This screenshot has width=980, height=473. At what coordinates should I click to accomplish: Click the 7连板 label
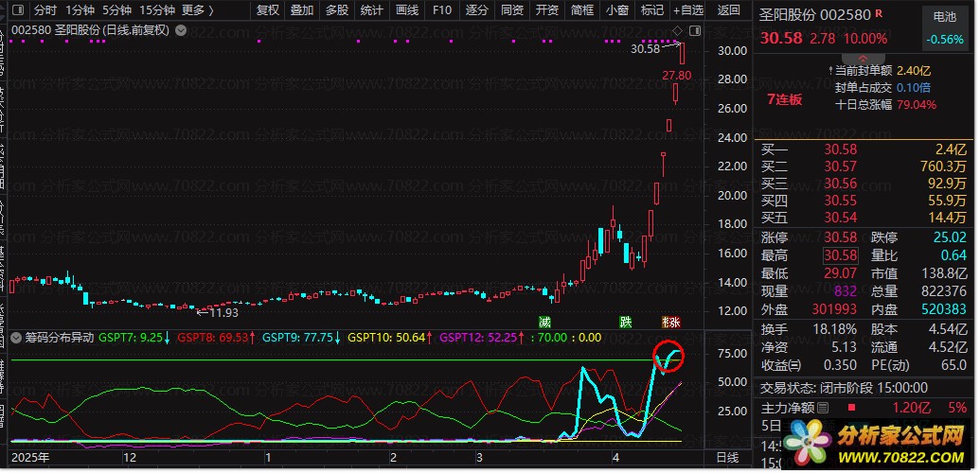pos(785,99)
